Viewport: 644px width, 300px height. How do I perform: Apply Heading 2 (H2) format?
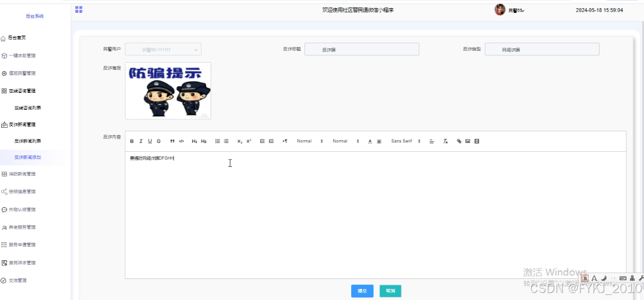(204, 141)
